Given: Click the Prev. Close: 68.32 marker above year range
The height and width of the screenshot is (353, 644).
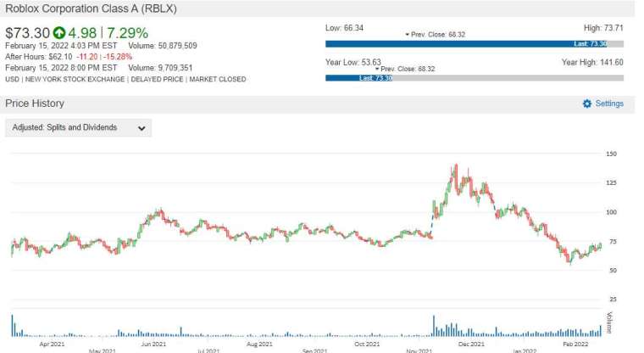Looking at the screenshot, I should [x=405, y=69].
